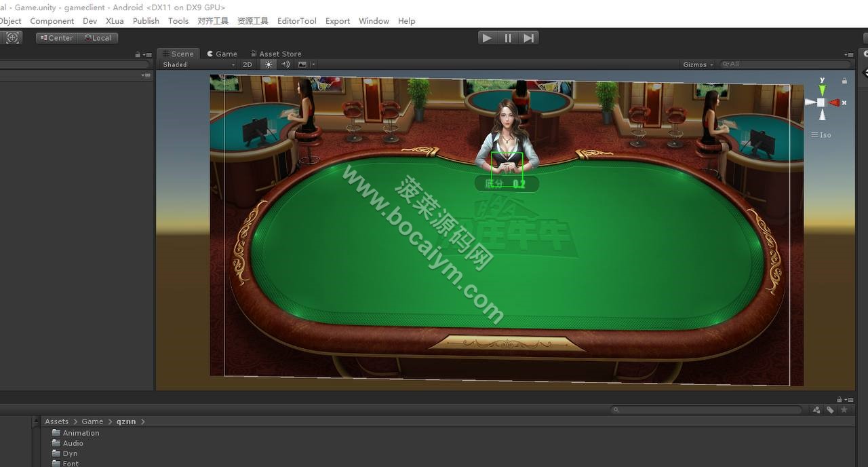Click the center cube of orientation gizmo

pyautogui.click(x=821, y=102)
